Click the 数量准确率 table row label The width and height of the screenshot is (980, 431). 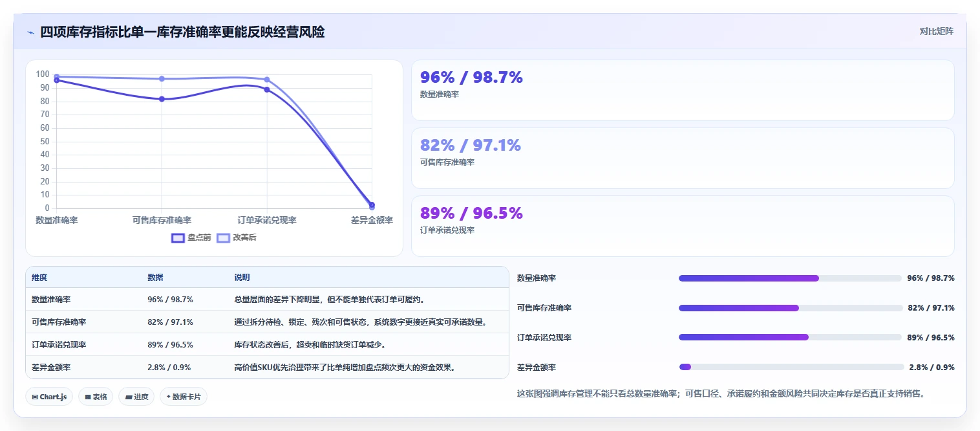[51, 299]
